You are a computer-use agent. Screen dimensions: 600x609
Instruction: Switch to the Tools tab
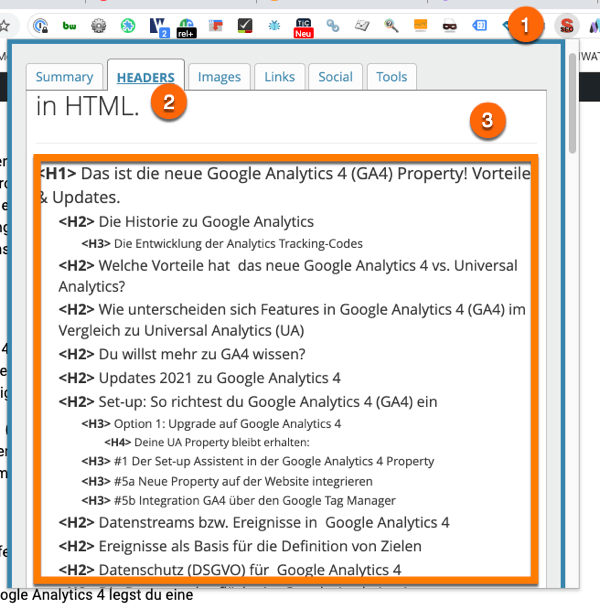(391, 77)
